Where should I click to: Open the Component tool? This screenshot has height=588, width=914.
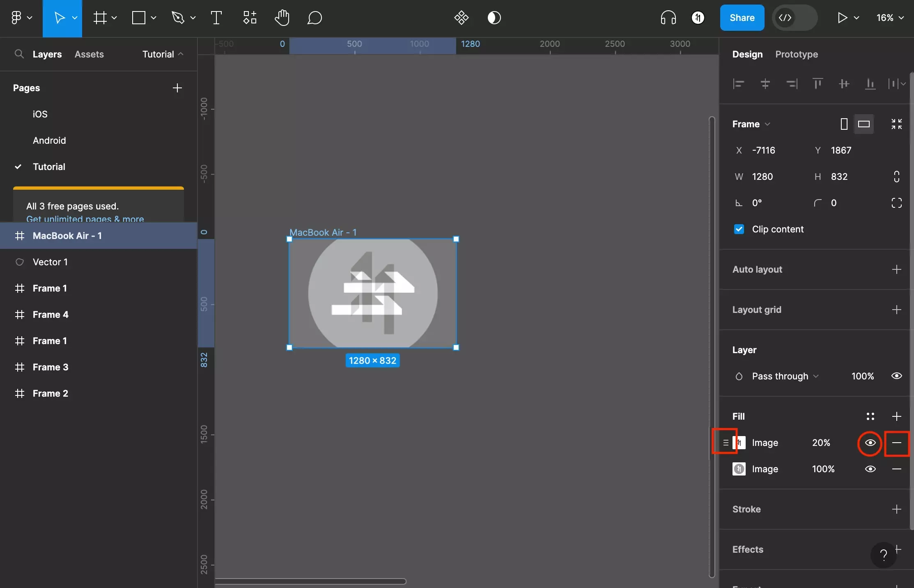249,17
